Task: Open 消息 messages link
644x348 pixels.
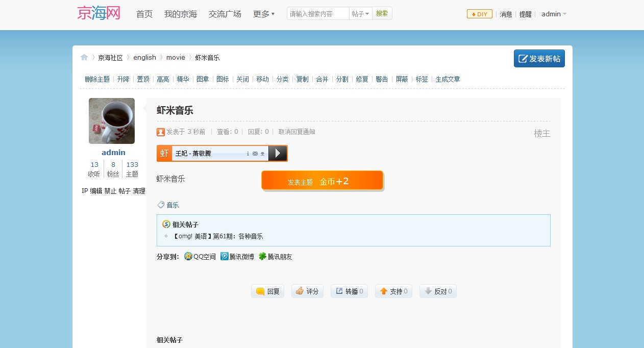Action: pyautogui.click(x=506, y=14)
